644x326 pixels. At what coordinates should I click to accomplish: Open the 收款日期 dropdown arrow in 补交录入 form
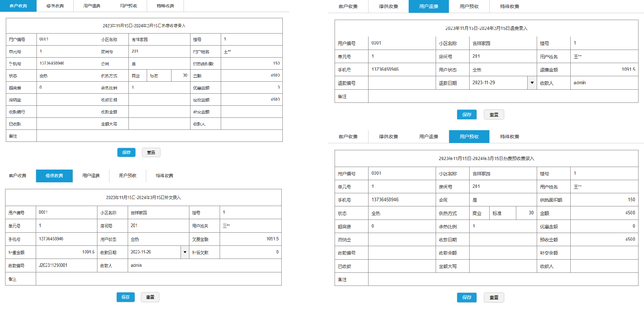pos(185,252)
